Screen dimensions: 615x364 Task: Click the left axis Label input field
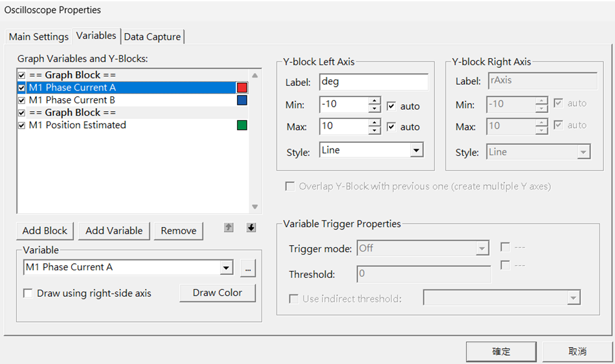373,82
